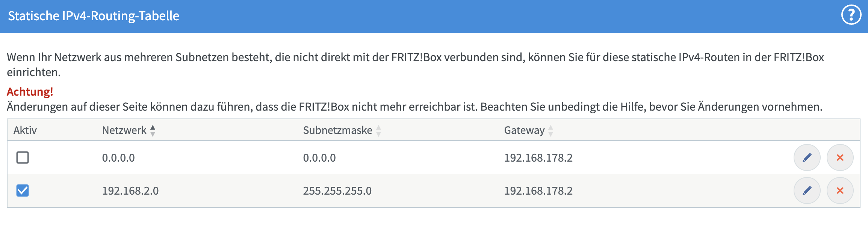Sort table by Netzwerk column arrows
Image resolution: width=868 pixels, height=225 pixels.
153,130
